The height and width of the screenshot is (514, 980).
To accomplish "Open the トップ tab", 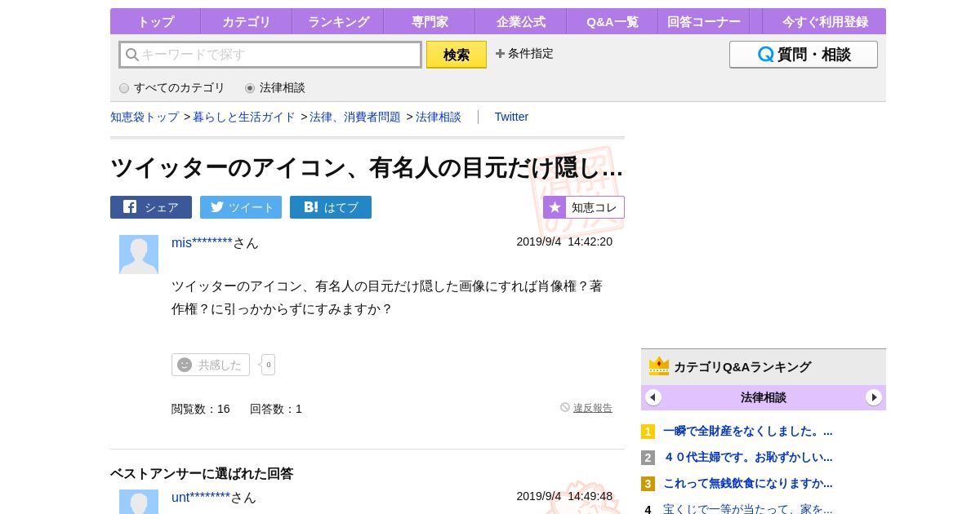I will 155,22.
